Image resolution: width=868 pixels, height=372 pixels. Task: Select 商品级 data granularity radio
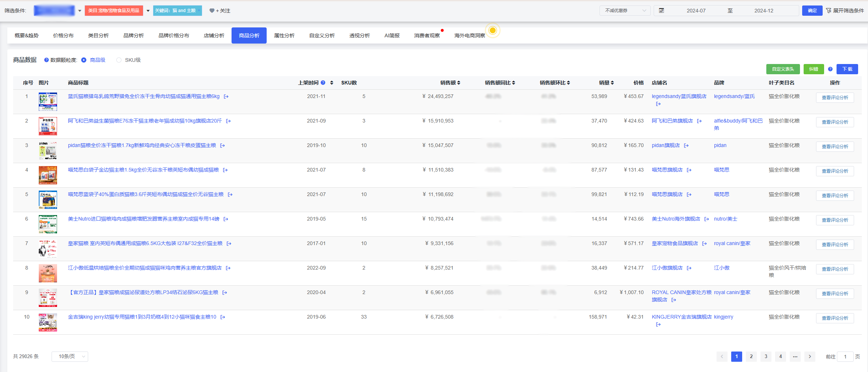click(84, 60)
